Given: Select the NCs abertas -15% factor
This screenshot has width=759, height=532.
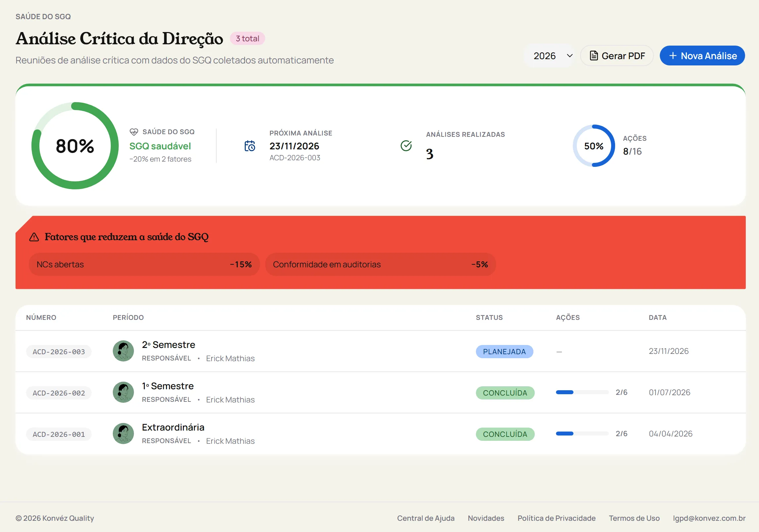Looking at the screenshot, I should click(x=144, y=264).
